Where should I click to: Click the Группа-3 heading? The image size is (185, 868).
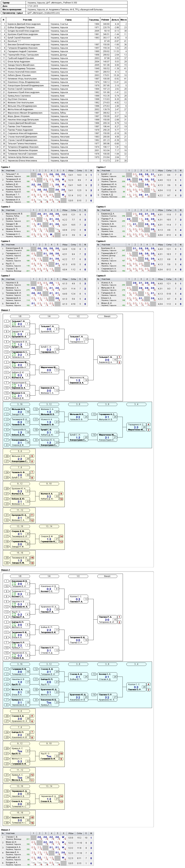[6, 207]
